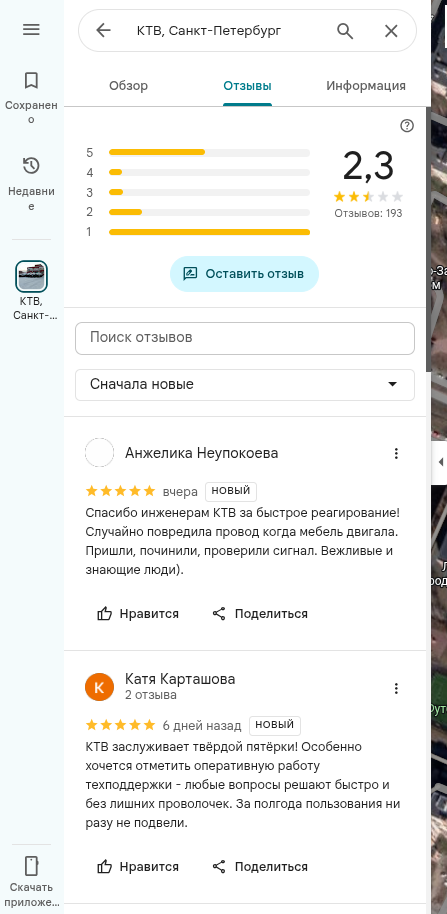Image resolution: width=447 pixels, height=914 pixels.
Task: Share Анжелика Неупокоева's review with Поделиться
Action: 260,613
